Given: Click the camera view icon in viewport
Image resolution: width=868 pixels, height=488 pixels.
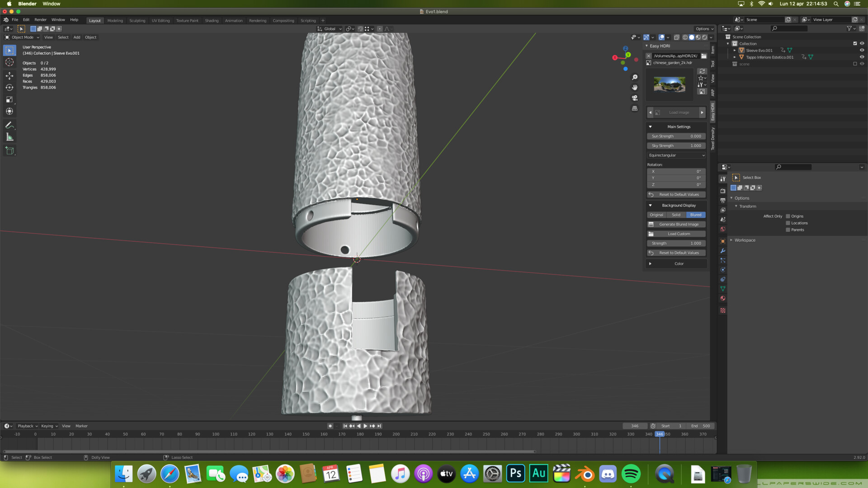Looking at the screenshot, I should pos(635,98).
